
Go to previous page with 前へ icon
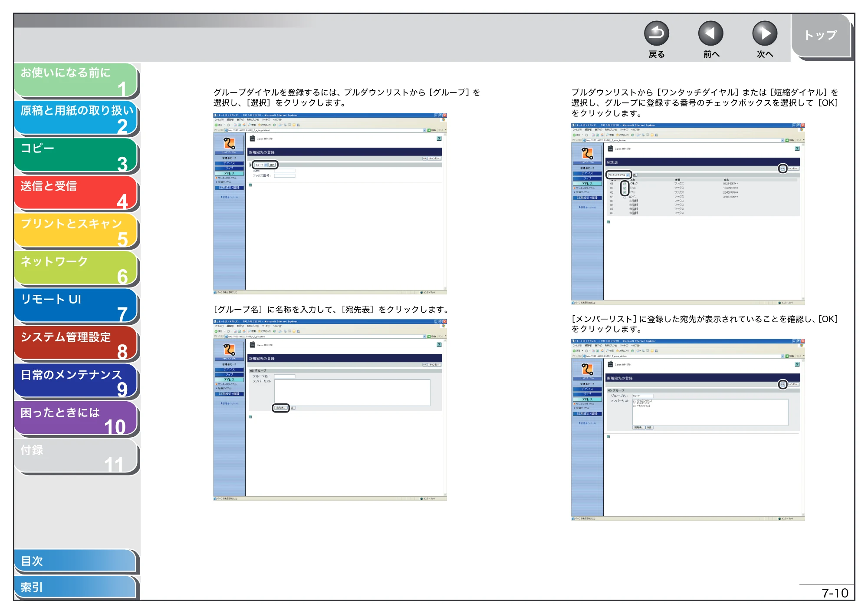pos(710,33)
